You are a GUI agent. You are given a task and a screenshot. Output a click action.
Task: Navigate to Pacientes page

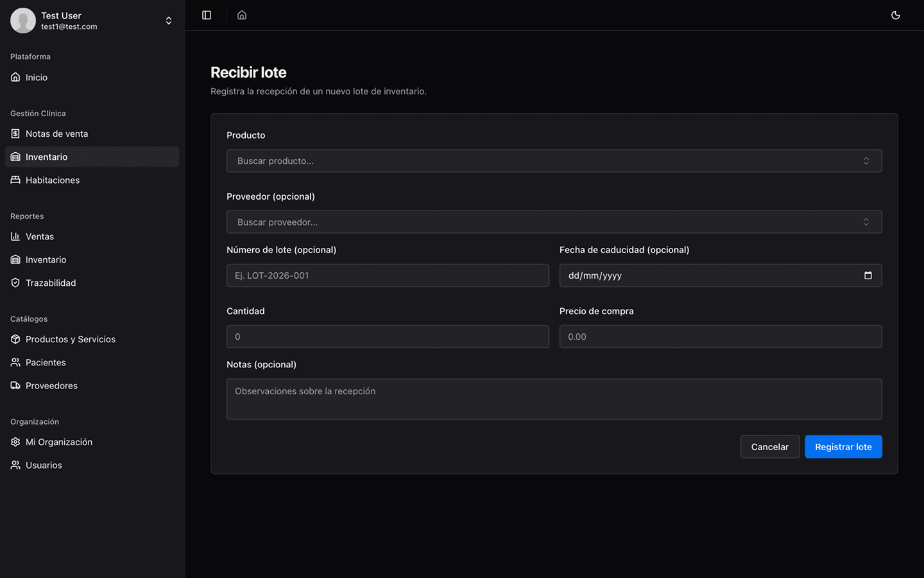(46, 362)
